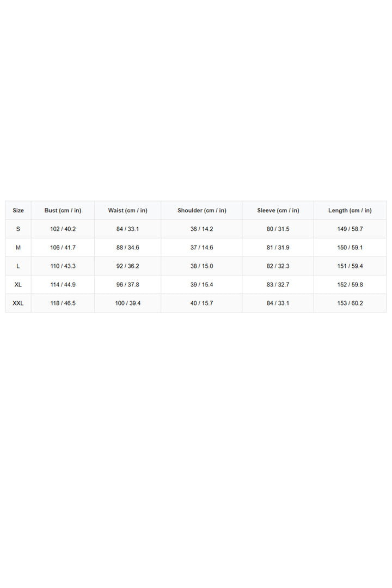The image size is (392, 588).
Task: Click bust value 118 / 46.5
Action: coord(63,303)
